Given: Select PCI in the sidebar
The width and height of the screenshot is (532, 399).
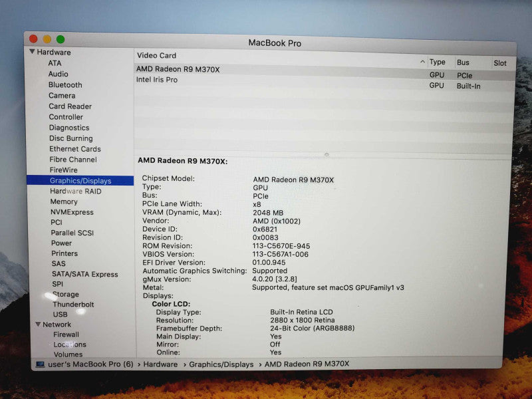Looking at the screenshot, I should pyautogui.click(x=57, y=222).
